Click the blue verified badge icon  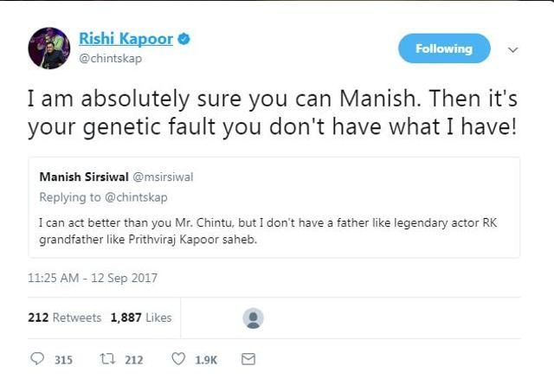[184, 38]
